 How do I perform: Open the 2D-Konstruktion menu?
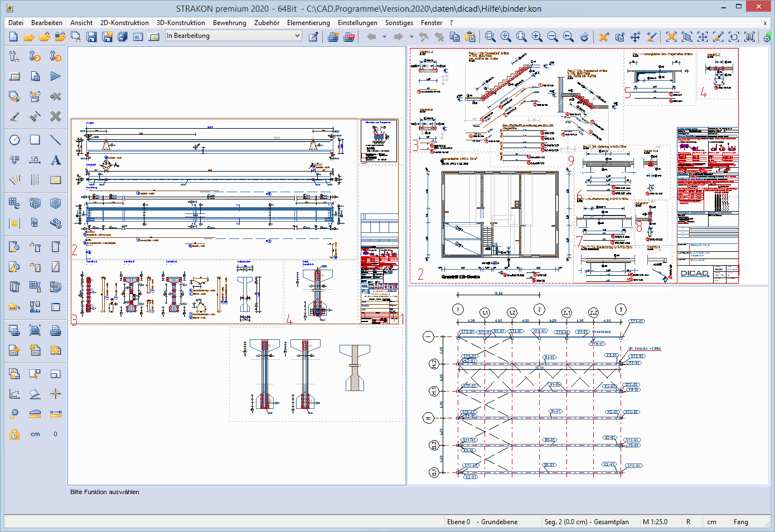click(x=124, y=23)
